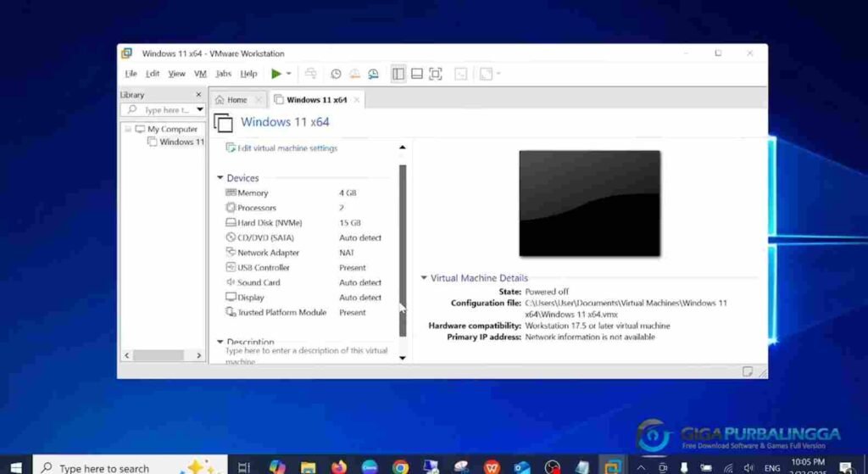The width and height of the screenshot is (868, 474).
Task: Open the library search filter dropdown
Action: point(200,110)
